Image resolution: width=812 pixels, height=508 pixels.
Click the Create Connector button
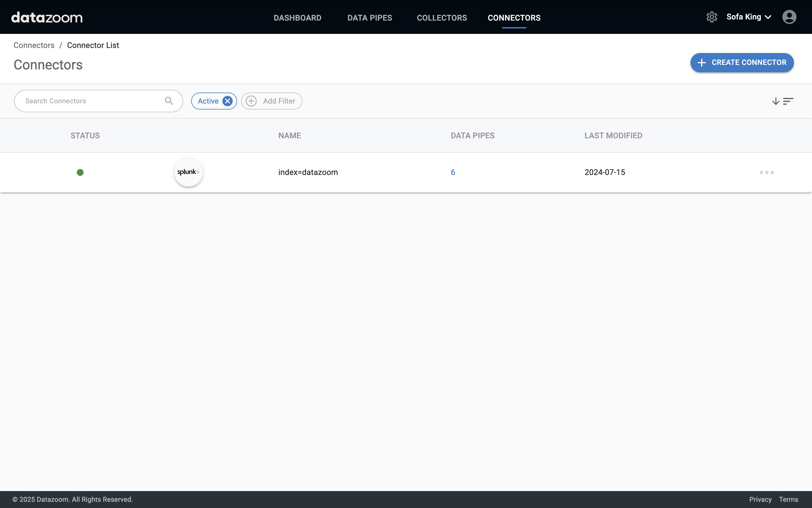[742, 62]
